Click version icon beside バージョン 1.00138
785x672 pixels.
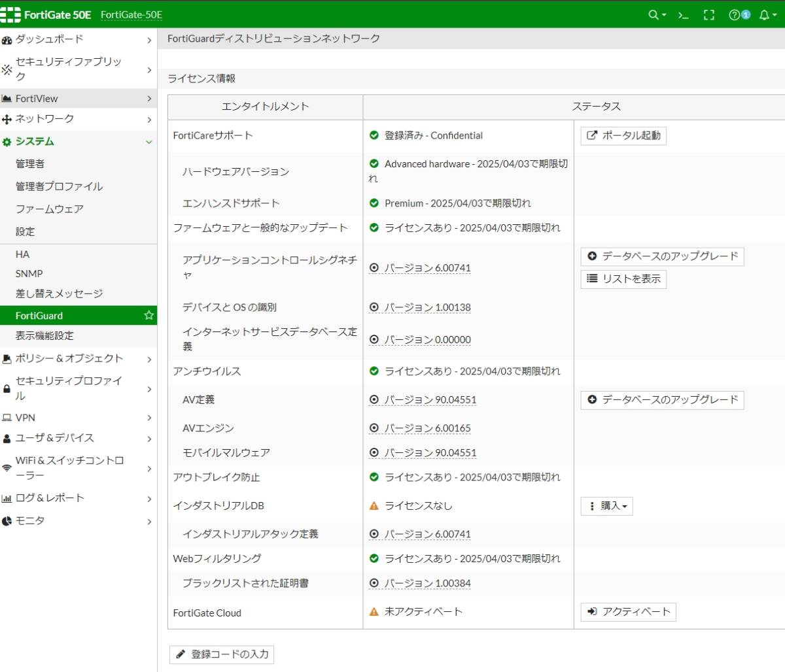point(374,307)
